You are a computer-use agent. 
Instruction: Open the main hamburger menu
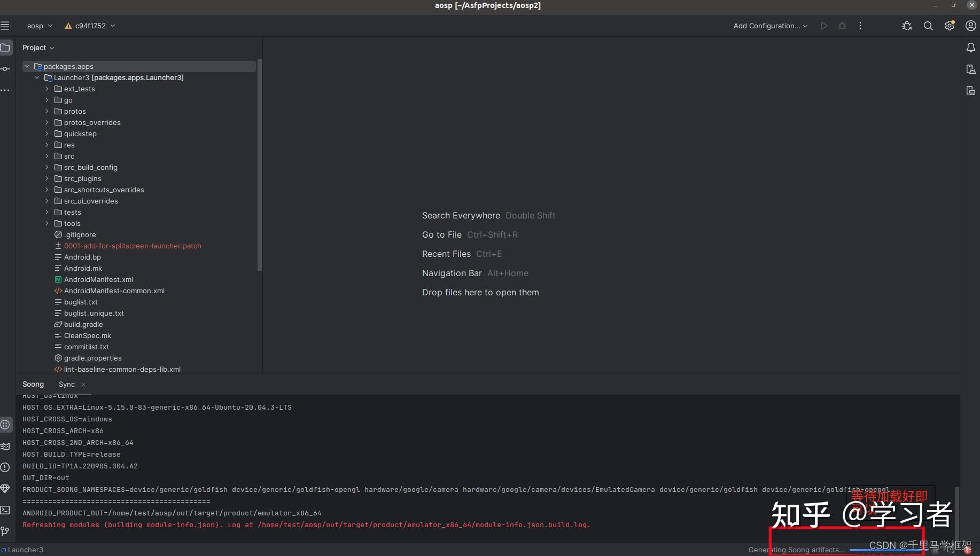[x=5, y=25]
